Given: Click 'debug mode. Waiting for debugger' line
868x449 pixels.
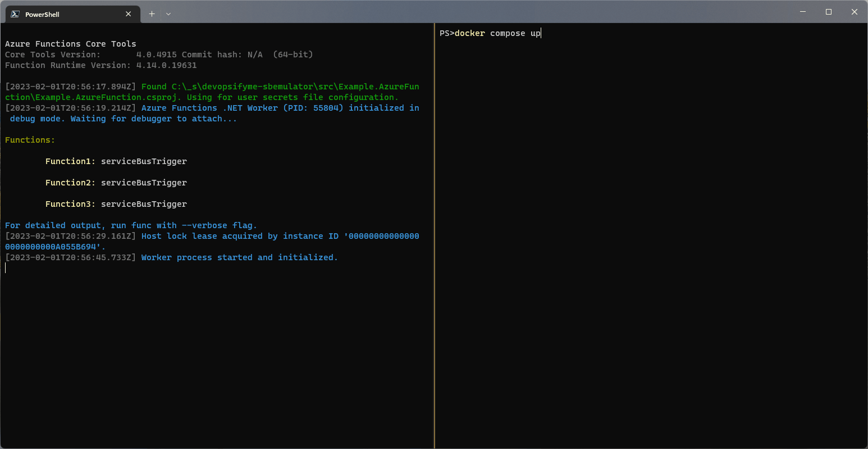Looking at the screenshot, I should pos(124,119).
